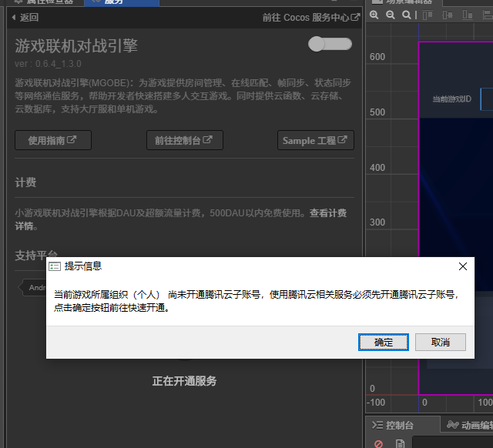Click the align vertical center icon
Screen dimensions: 493x448
coord(447,15)
